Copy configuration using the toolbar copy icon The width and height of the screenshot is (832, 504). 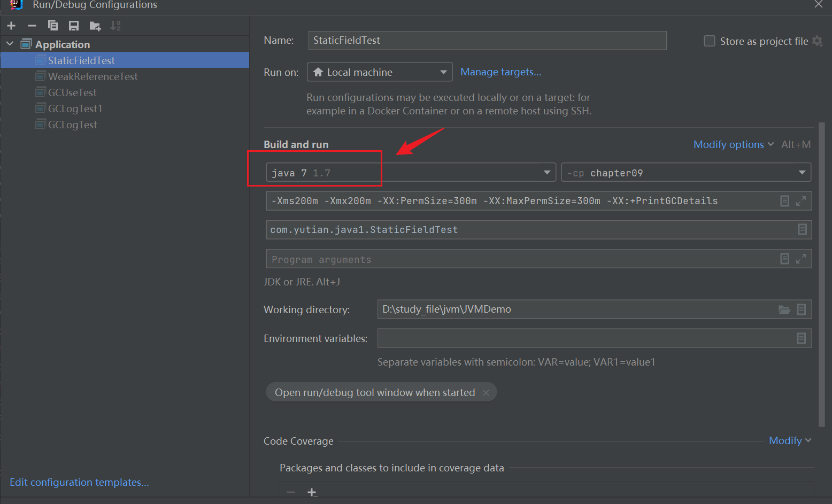(x=53, y=26)
